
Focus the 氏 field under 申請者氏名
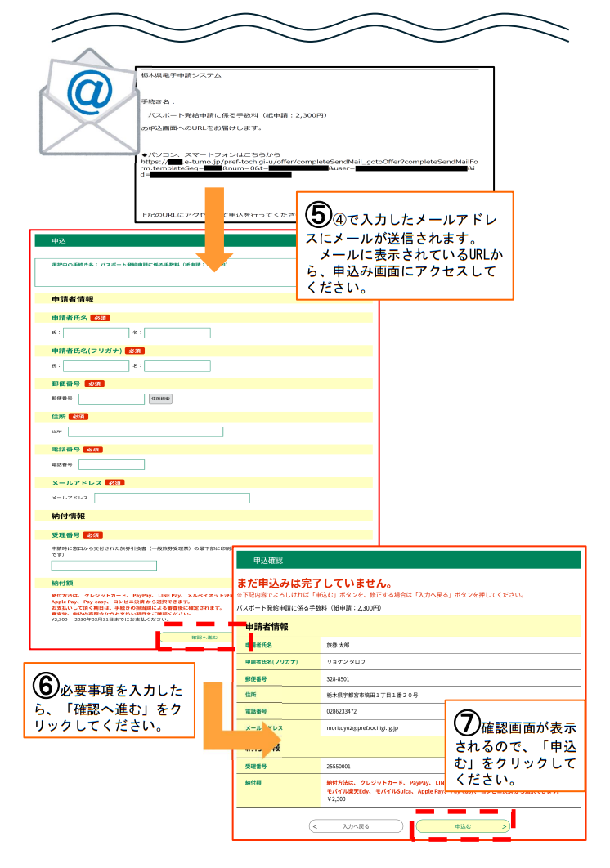[x=96, y=333]
